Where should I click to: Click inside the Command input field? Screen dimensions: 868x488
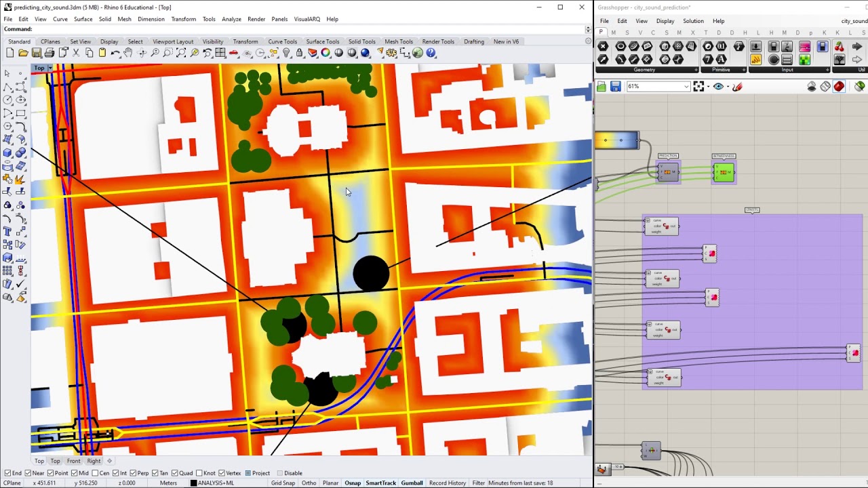[309, 29]
